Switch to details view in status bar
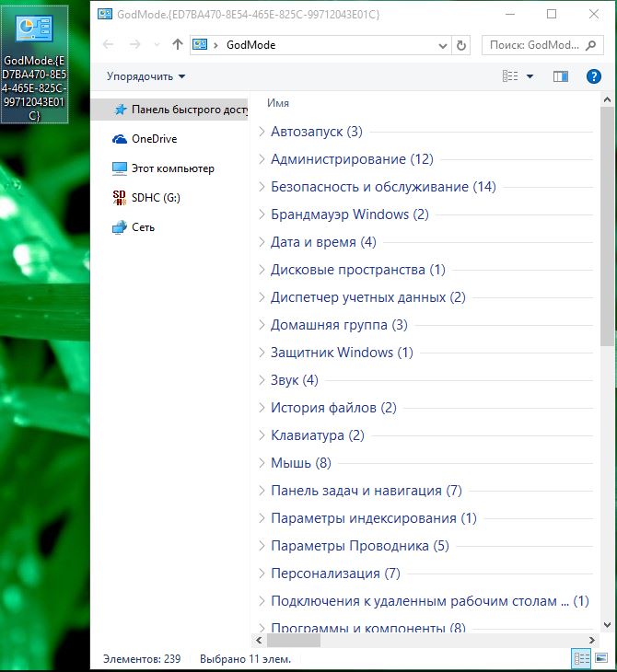 tap(582, 658)
